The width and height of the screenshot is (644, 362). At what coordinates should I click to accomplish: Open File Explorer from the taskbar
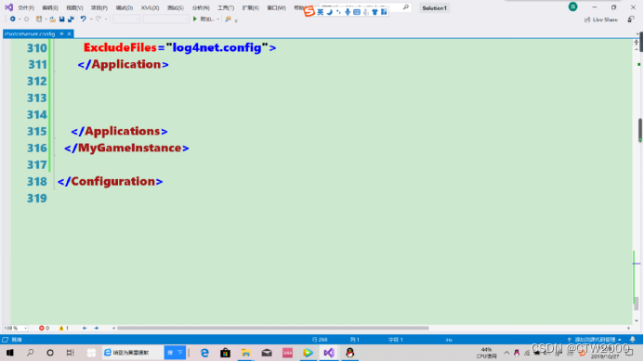tap(245, 353)
